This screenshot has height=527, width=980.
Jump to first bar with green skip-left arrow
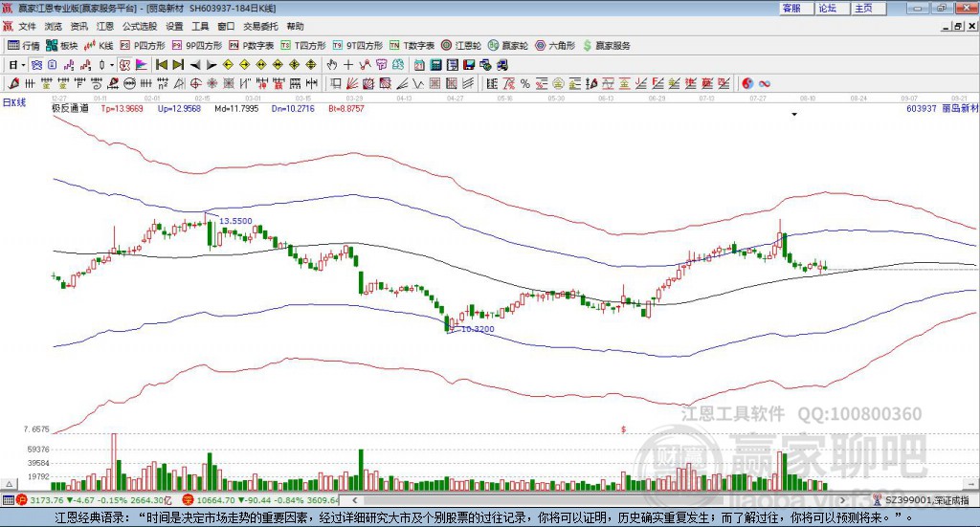161,65
